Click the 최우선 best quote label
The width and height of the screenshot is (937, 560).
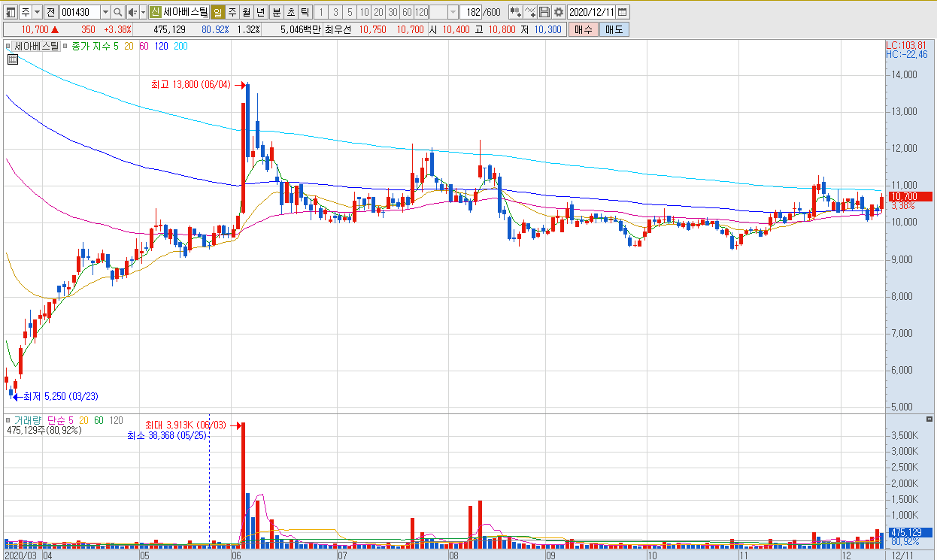[x=338, y=29]
